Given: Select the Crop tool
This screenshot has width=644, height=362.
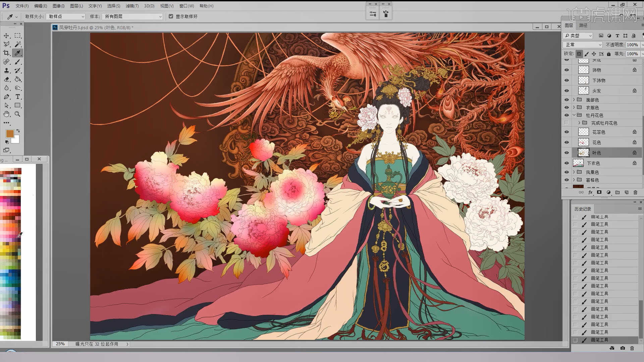Looking at the screenshot, I should pyautogui.click(x=6, y=53).
